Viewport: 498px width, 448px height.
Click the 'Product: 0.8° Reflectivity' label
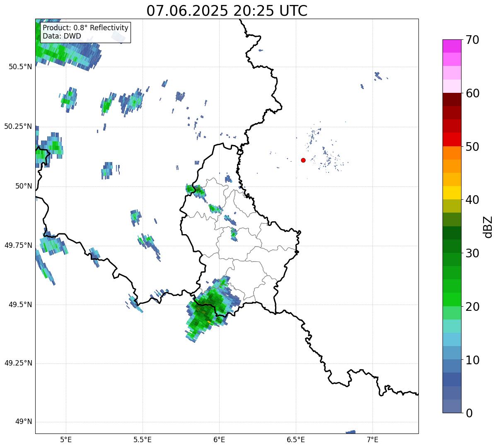(86, 28)
